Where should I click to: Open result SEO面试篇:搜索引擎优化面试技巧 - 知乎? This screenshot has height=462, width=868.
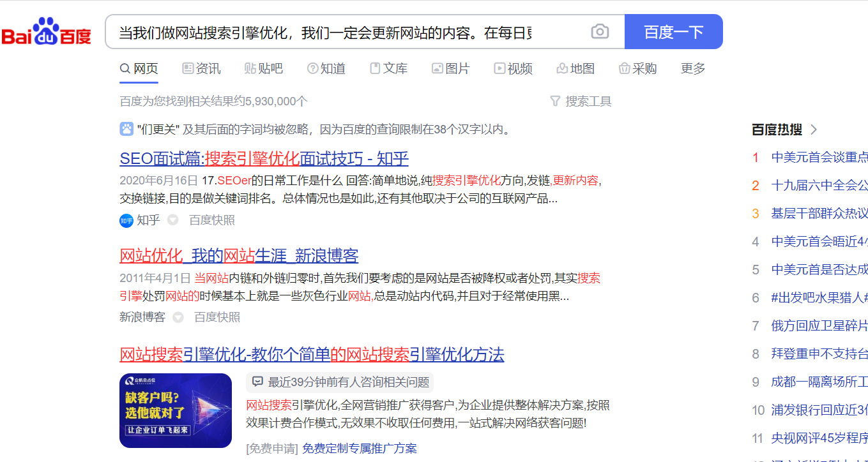tap(264, 158)
